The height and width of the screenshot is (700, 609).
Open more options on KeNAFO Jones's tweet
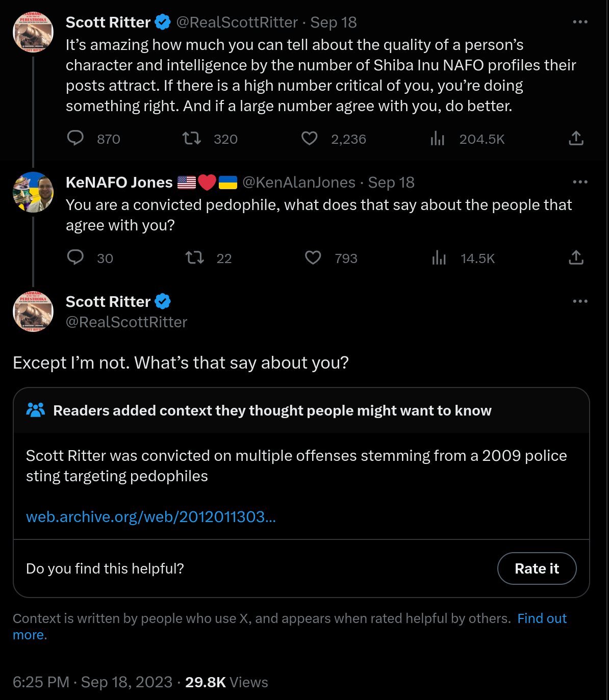click(580, 182)
